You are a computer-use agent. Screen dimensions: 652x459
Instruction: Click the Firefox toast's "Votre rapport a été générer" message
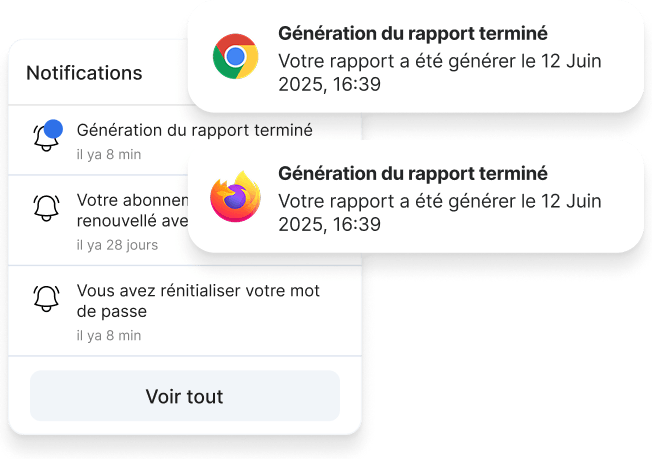click(440, 200)
